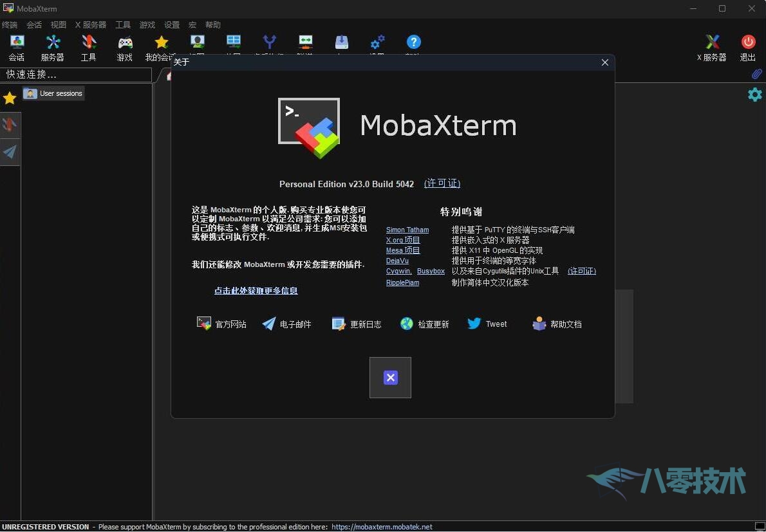The height and width of the screenshot is (532, 766).
Task: Close the 关于 dialog via title-bar X
Action: point(605,62)
